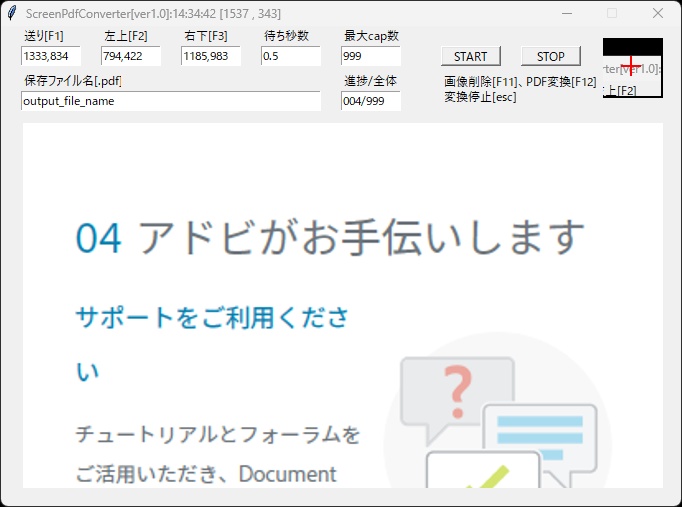Focus the 保存ファイル名 output_file_name field
The image size is (682, 507).
point(170,101)
